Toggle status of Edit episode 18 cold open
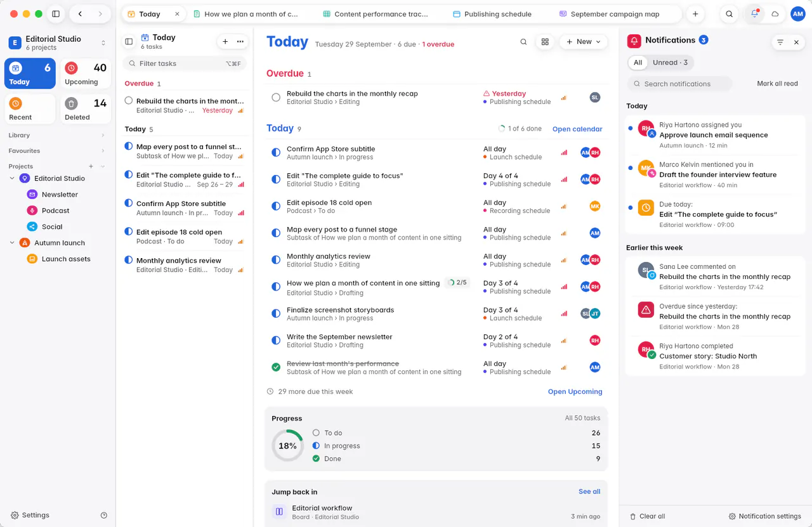812x527 pixels. click(276, 206)
